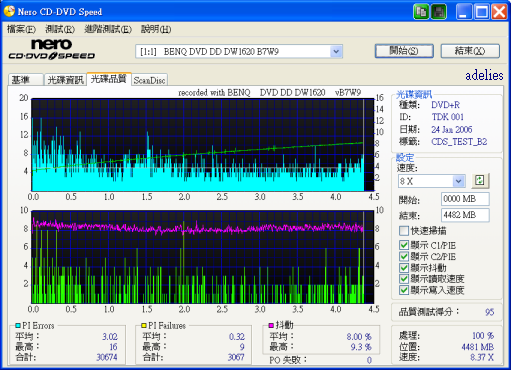Click PI Failures average value 0.32
This screenshot has width=511, height=370.
(x=237, y=337)
